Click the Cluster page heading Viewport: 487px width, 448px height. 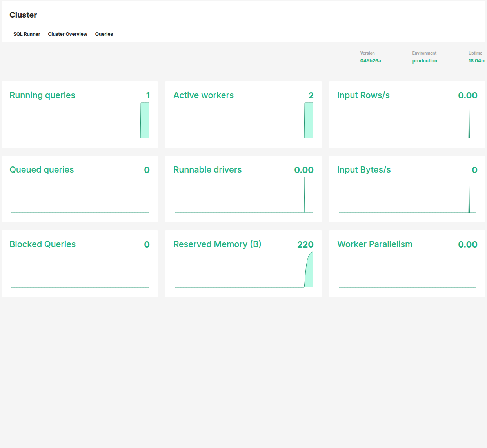point(23,15)
